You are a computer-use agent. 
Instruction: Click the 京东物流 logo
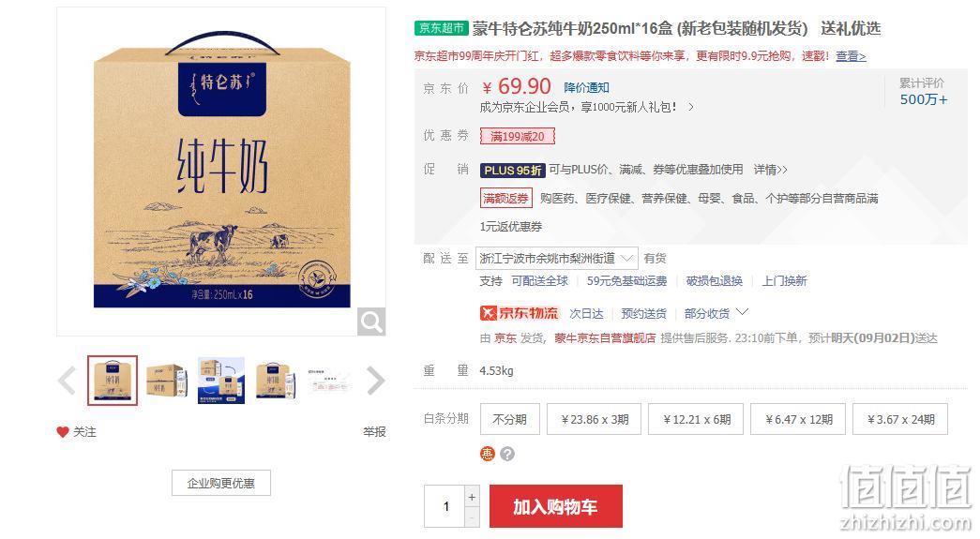tap(519, 313)
